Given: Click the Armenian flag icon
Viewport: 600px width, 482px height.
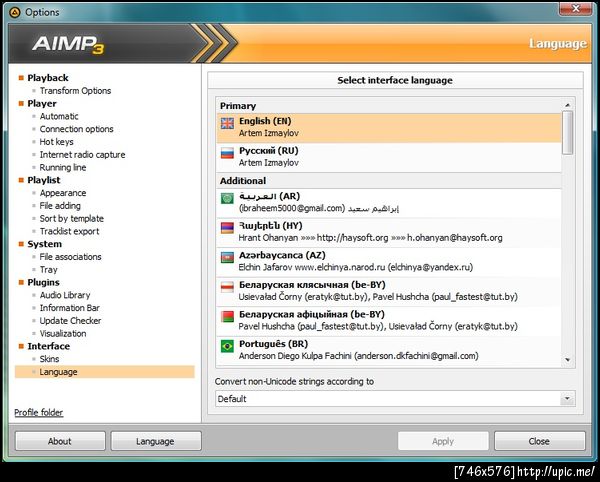Looking at the screenshot, I should (227, 228).
